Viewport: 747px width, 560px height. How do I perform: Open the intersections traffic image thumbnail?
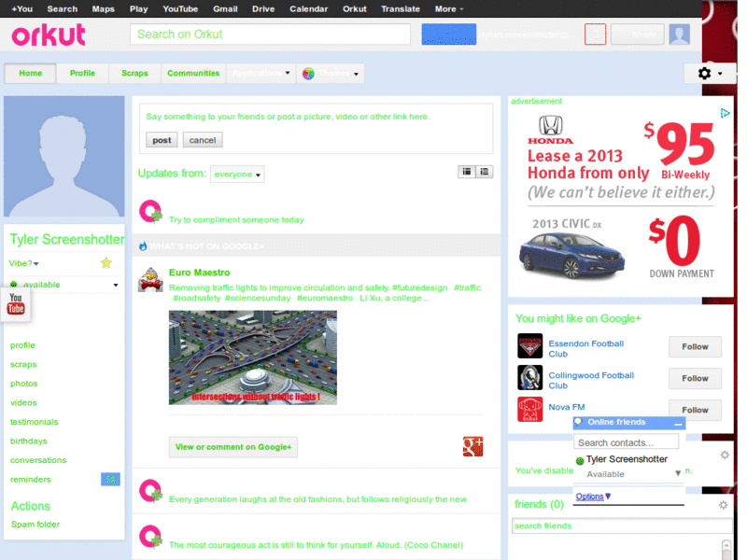click(253, 357)
